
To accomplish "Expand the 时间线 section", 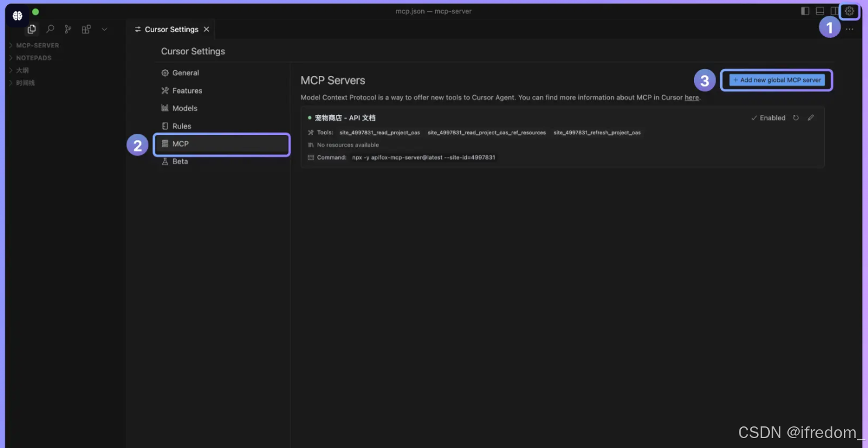I will [25, 82].
